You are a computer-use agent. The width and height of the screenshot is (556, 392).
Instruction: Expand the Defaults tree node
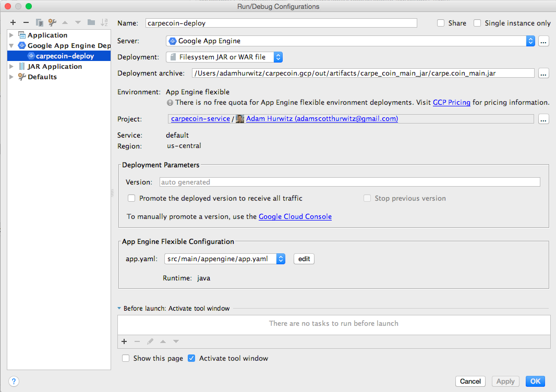11,77
